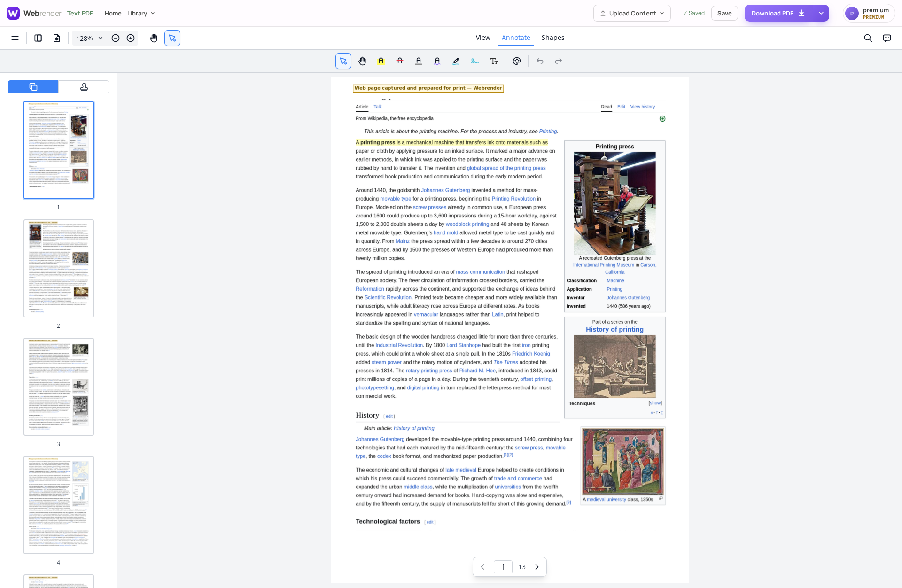Expand the Library menu
Image resolution: width=902 pixels, height=588 pixels.
coord(141,13)
